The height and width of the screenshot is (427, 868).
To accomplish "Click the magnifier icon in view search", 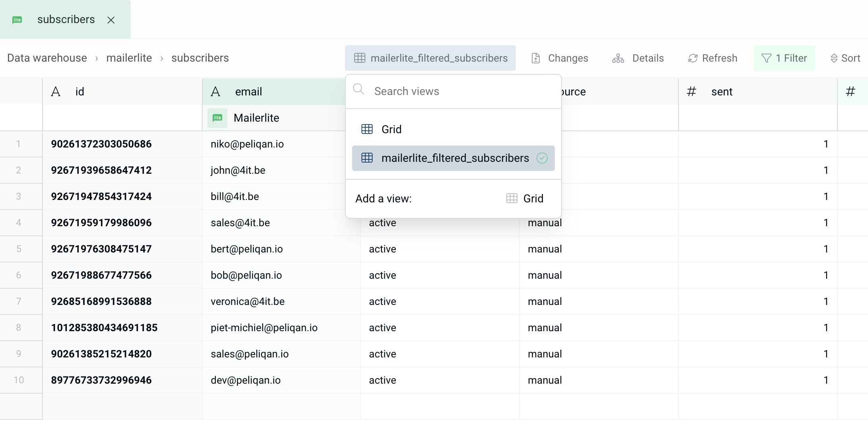I will tap(358, 89).
